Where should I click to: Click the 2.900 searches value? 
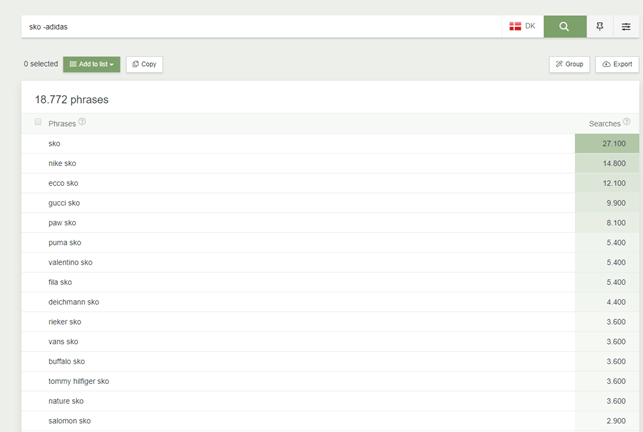(x=616, y=421)
